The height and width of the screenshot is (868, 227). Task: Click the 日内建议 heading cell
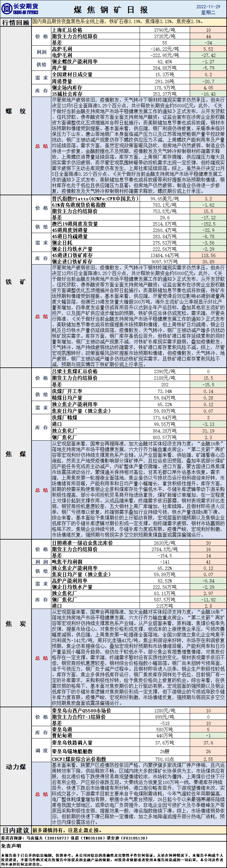pos(16,830)
